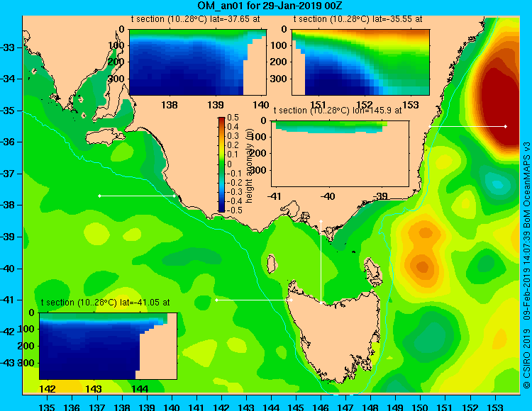Click the vertical white transect line across Bass Strait
The image size is (532, 411).
click(321, 262)
